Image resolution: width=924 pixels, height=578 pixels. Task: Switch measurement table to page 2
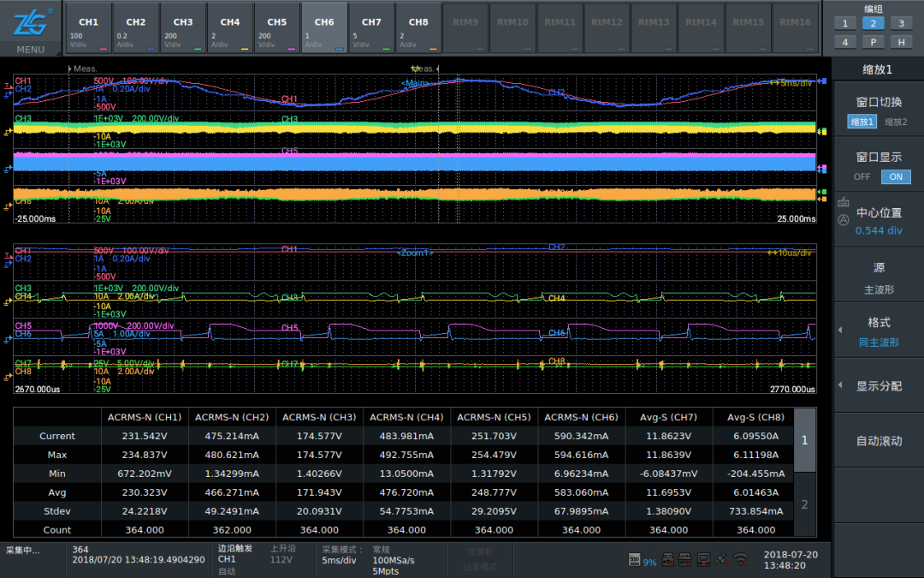coord(804,504)
